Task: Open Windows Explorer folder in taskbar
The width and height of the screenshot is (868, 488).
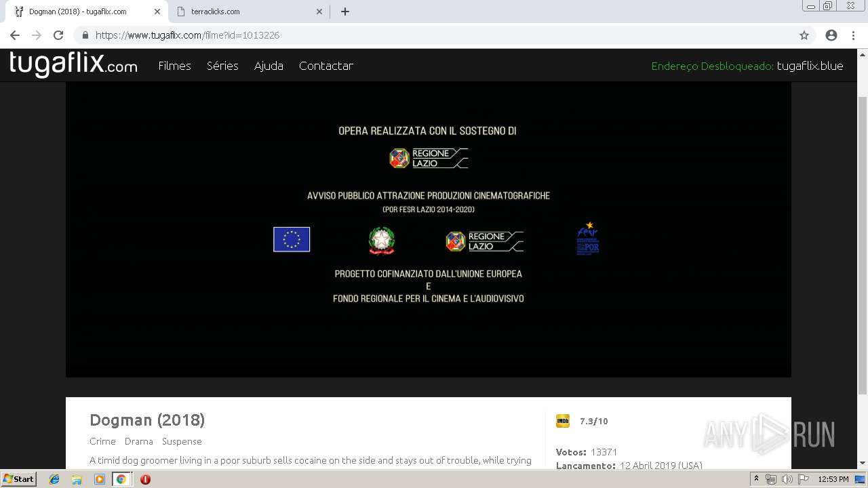Action: tap(77, 479)
